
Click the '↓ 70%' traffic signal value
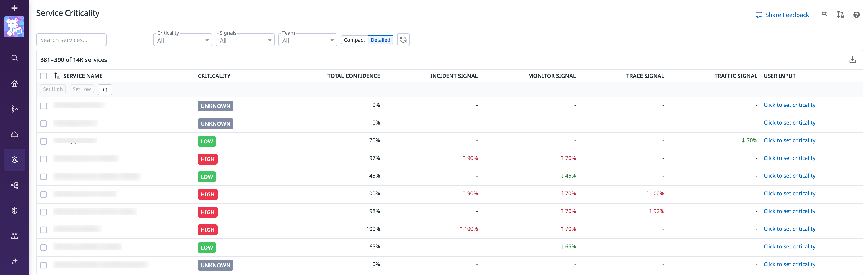749,140
